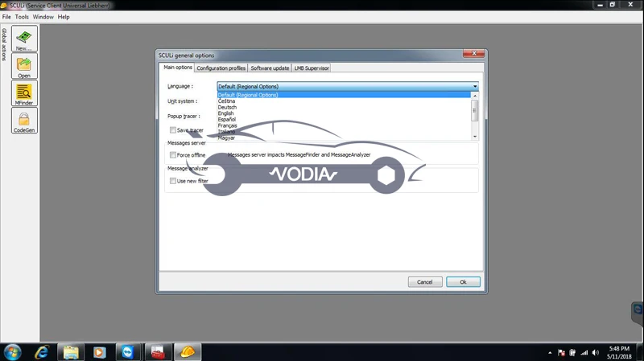The width and height of the screenshot is (644, 361).
Task: Click the volume speaker tray icon
Action: [596, 352]
